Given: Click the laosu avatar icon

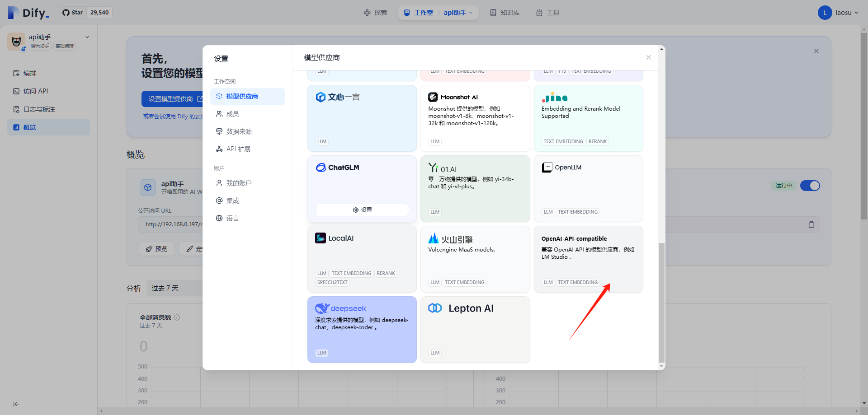Looking at the screenshot, I should (x=825, y=13).
